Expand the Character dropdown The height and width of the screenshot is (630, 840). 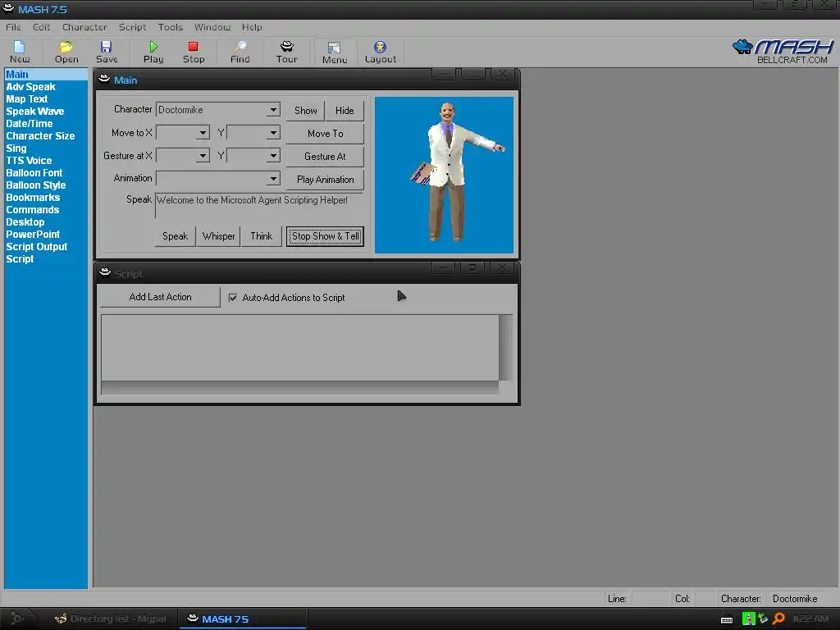click(x=273, y=110)
